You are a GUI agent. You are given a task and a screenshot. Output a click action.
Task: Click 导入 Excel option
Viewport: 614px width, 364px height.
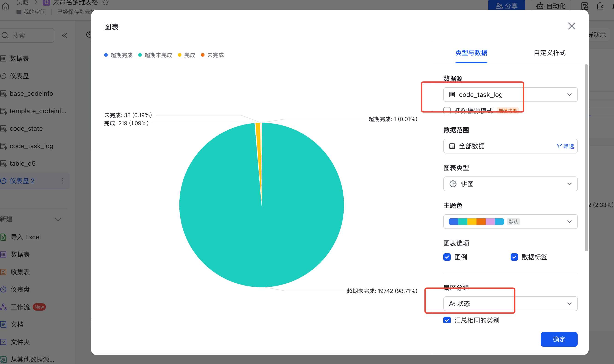point(25,237)
